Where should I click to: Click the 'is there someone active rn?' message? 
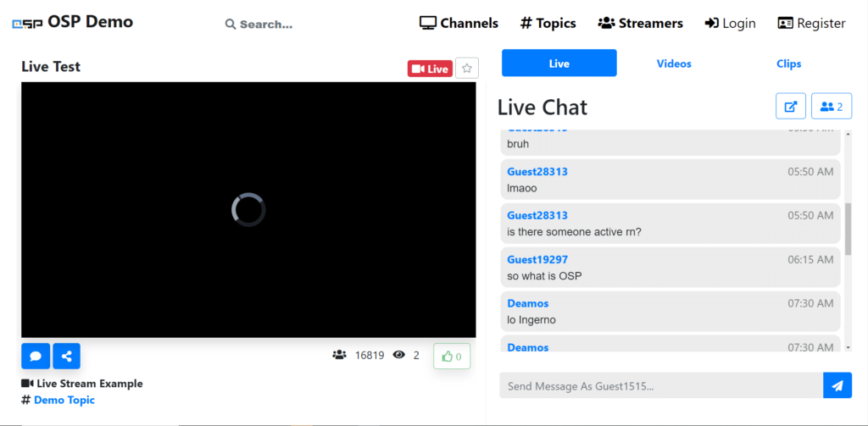point(574,232)
